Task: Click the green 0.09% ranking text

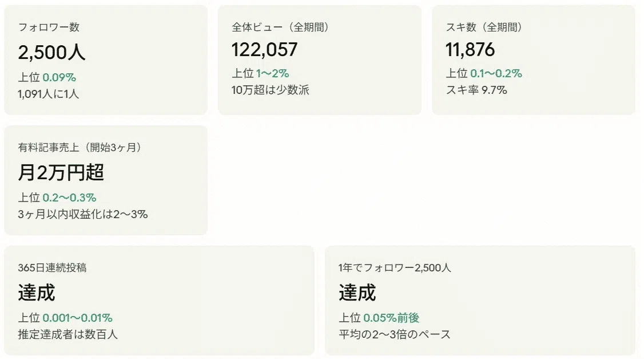Action: pyautogui.click(x=59, y=77)
